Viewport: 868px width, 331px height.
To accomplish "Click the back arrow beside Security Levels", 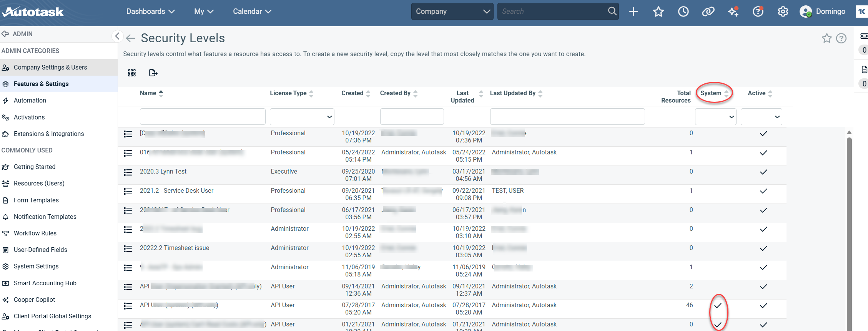I will (x=131, y=38).
